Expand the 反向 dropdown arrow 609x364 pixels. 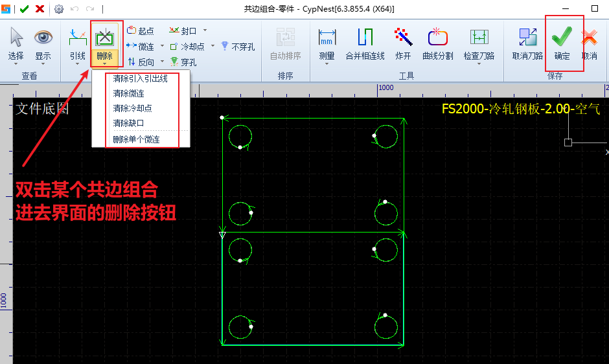163,62
